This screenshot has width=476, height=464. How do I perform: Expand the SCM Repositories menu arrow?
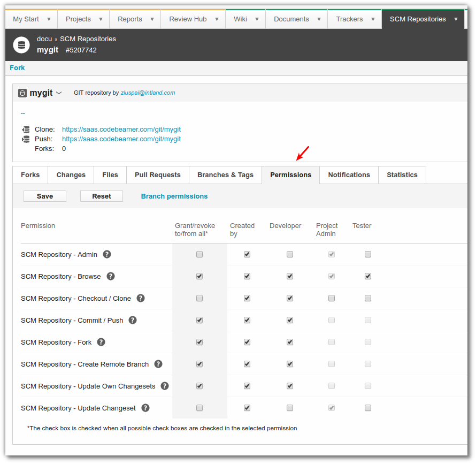[456, 19]
